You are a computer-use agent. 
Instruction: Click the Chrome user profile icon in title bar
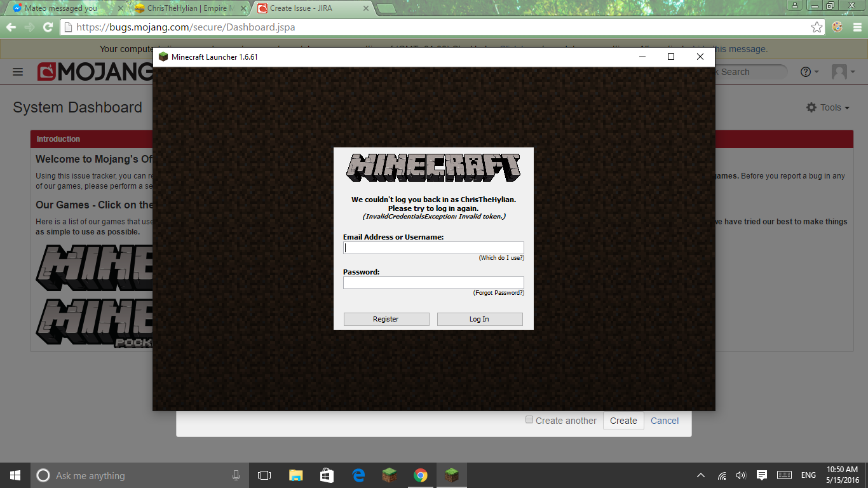click(x=795, y=5)
